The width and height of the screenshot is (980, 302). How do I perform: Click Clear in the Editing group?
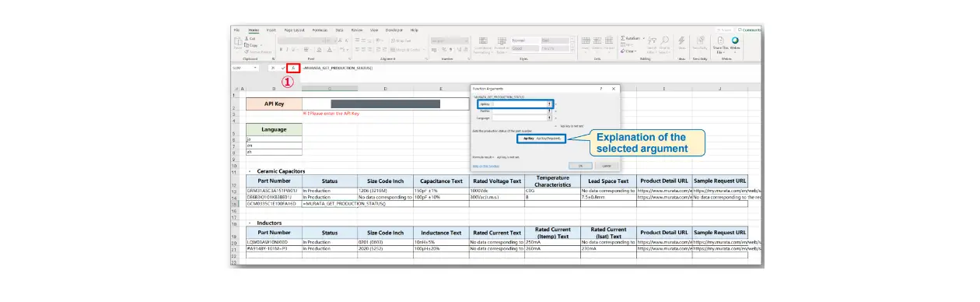pos(628,51)
